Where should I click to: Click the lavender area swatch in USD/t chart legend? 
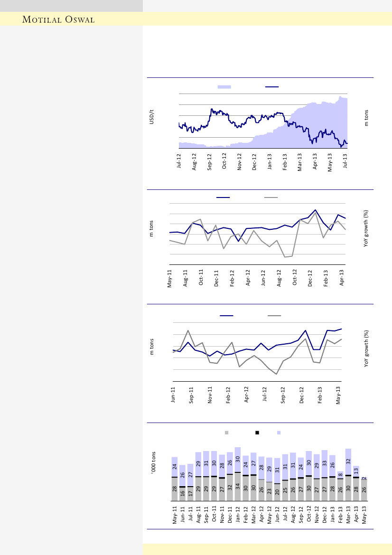pyautogui.click(x=224, y=87)
